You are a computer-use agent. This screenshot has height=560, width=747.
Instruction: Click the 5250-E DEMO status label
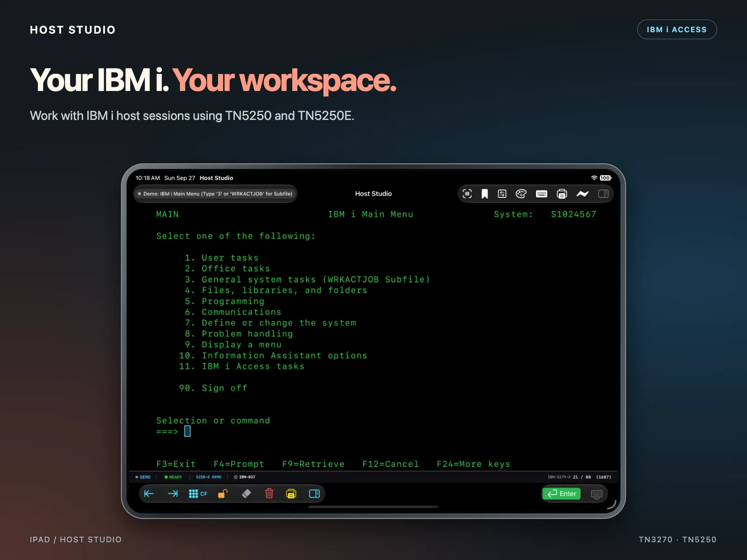209,477
